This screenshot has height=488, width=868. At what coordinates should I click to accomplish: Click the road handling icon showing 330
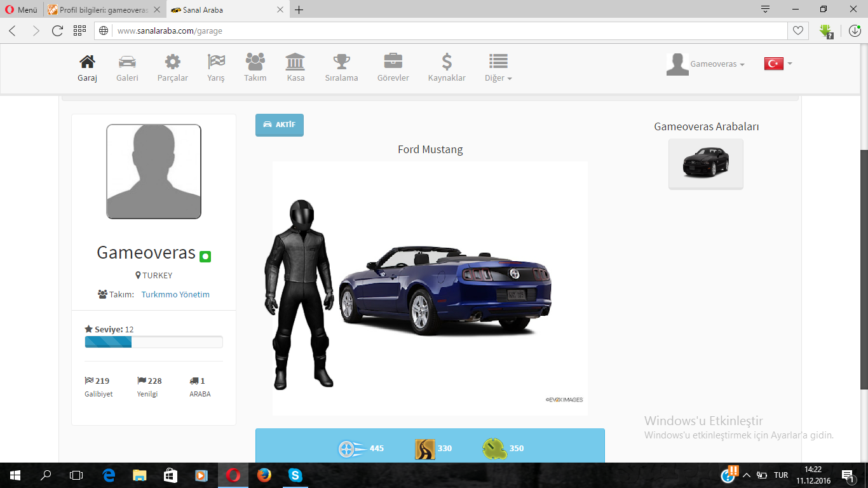(424, 449)
